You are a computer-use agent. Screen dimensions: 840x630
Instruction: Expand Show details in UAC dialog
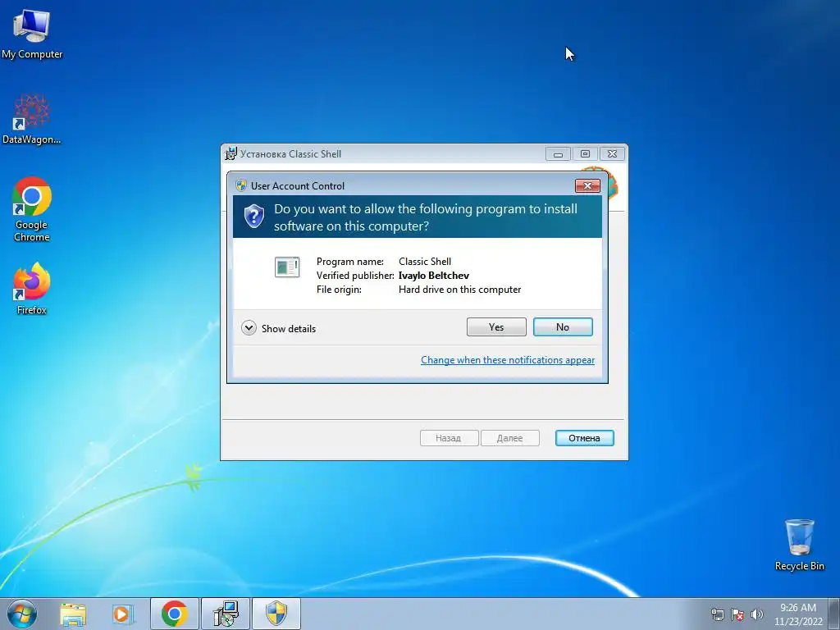[x=279, y=328]
